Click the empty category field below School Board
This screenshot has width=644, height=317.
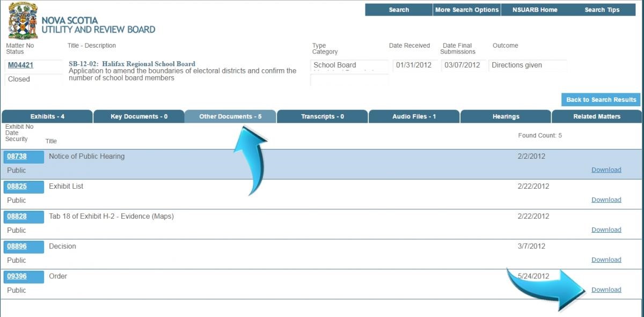point(350,80)
